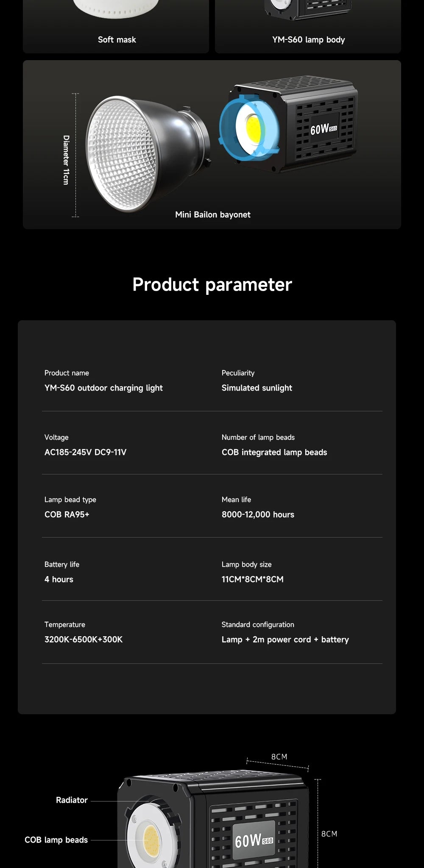This screenshot has width=424, height=868.
Task: Click the Mini Bailon bayonet caption
Action: click(x=213, y=215)
